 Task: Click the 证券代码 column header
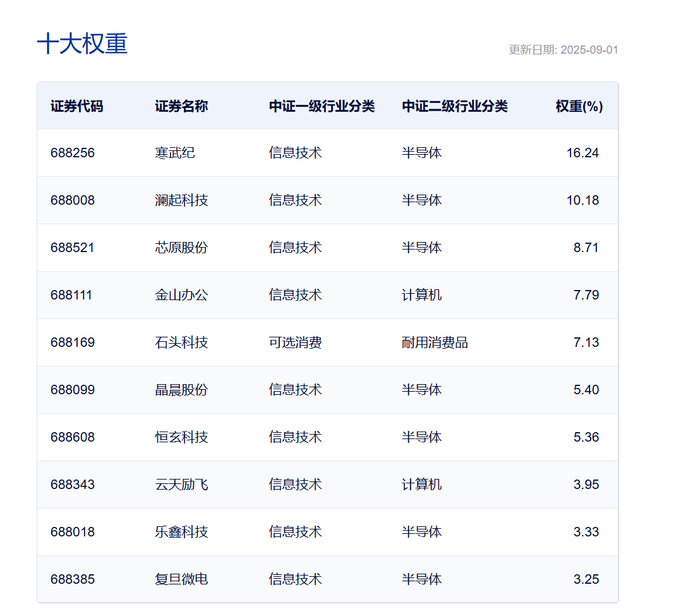pos(76,106)
